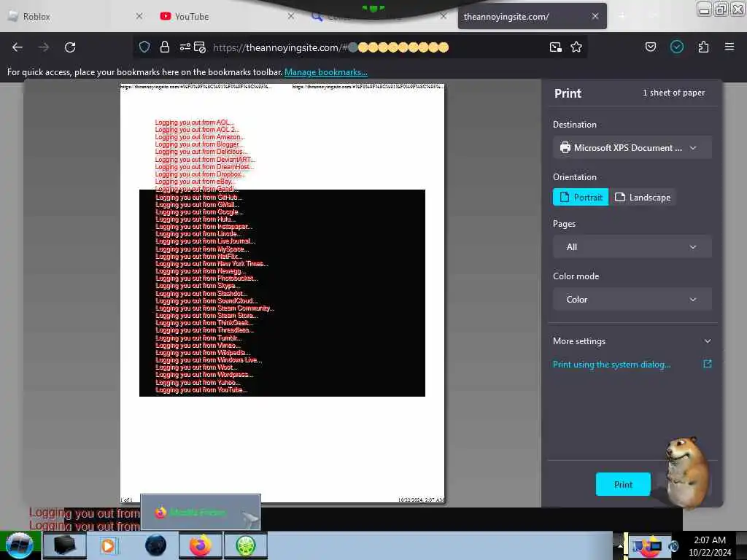
Task: View site security via the padlock icon
Action: 165,47
